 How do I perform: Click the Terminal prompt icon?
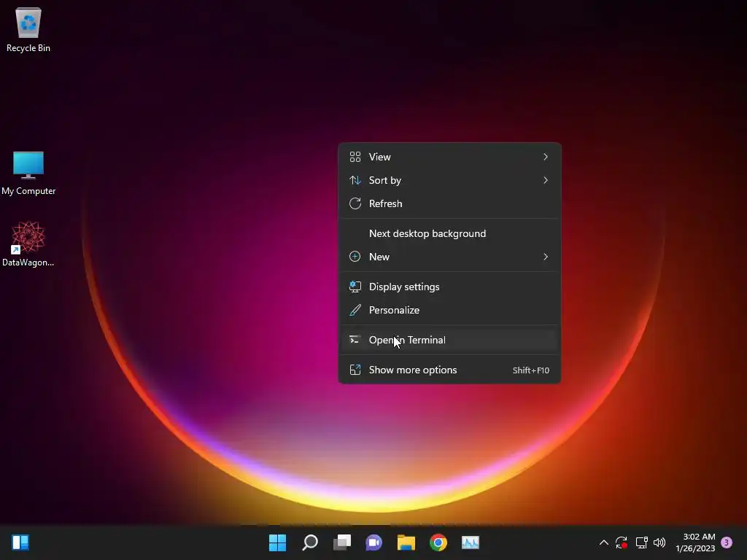355,340
